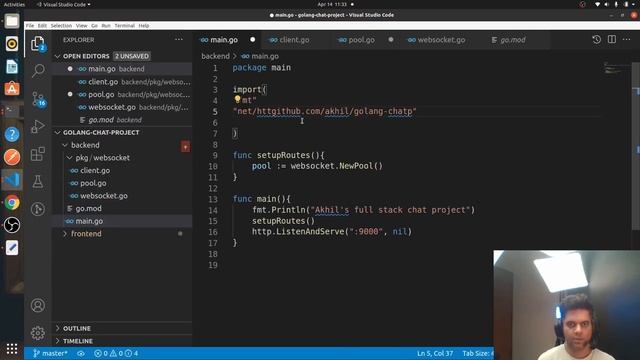Switch to the client.go tab
The width and height of the screenshot is (640, 360).
coord(294,40)
